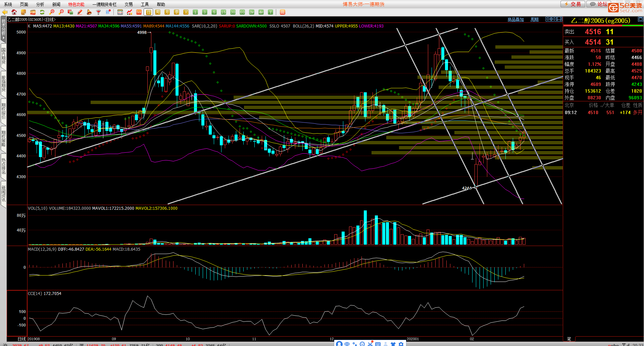Click the green refresh arrows icon

point(42,12)
